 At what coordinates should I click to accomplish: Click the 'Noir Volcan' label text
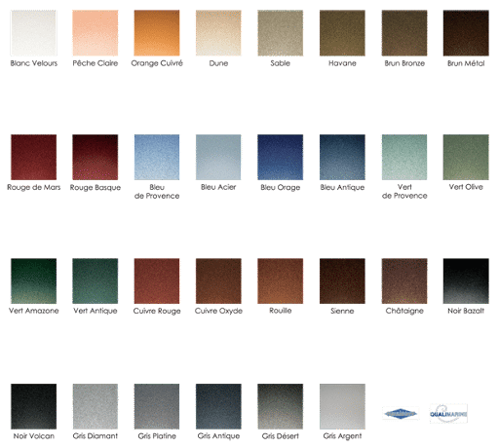(x=34, y=436)
